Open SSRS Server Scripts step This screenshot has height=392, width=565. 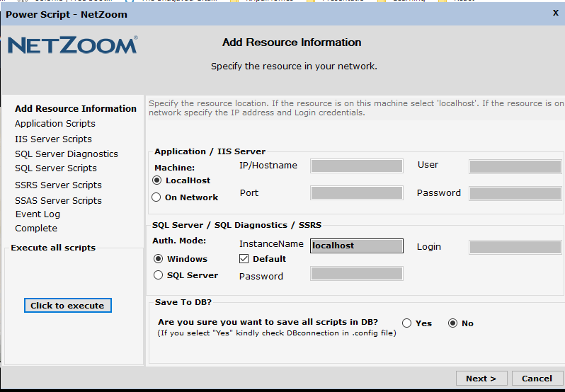[x=58, y=185]
